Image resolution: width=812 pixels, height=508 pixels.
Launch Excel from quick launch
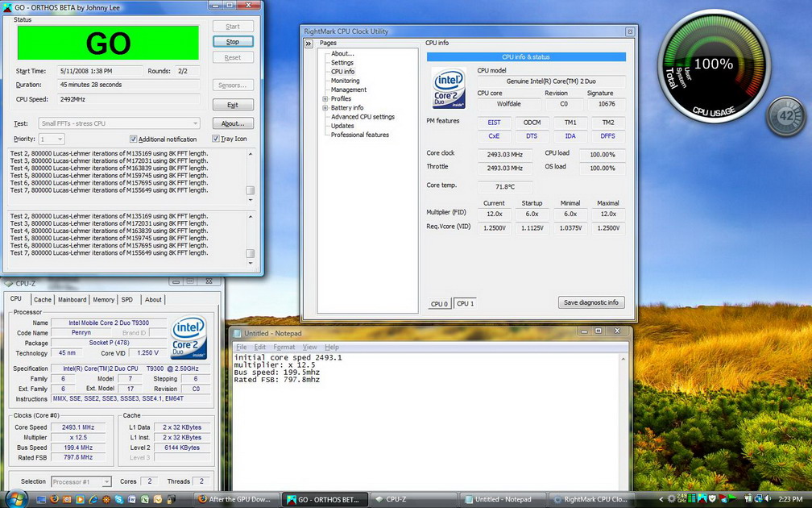pyautogui.click(x=144, y=500)
